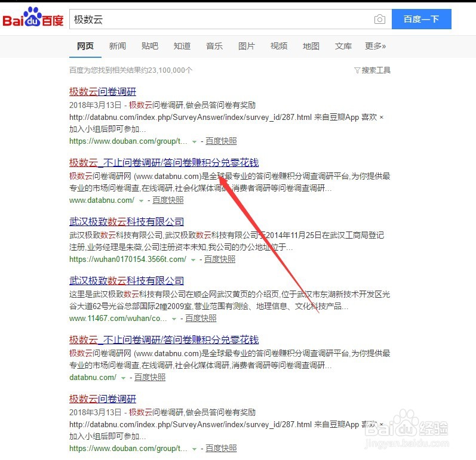Click the https://wuhan0170154.3566t.com/ URL
Image resolution: width=476 pixels, height=460 pixels.
pos(128,260)
